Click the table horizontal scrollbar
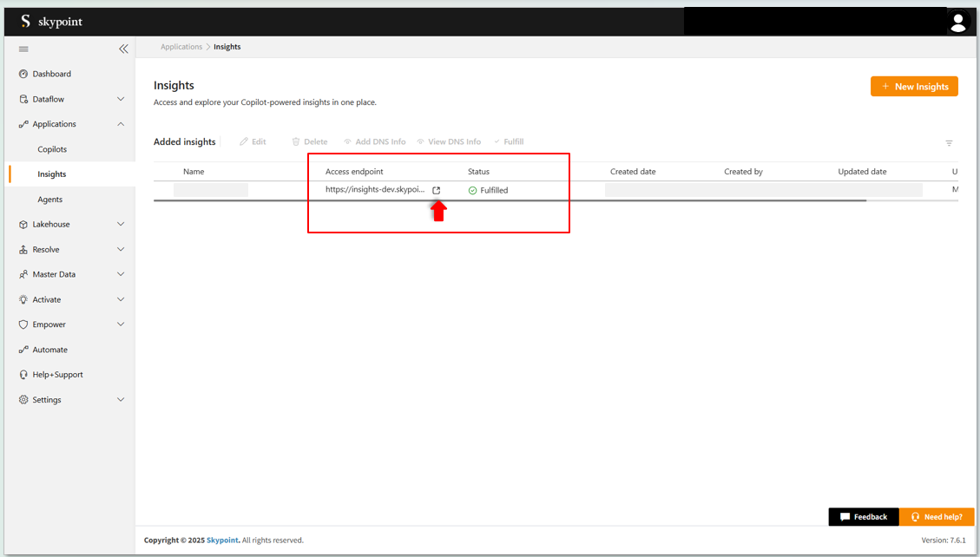The image size is (980, 557). click(510, 200)
